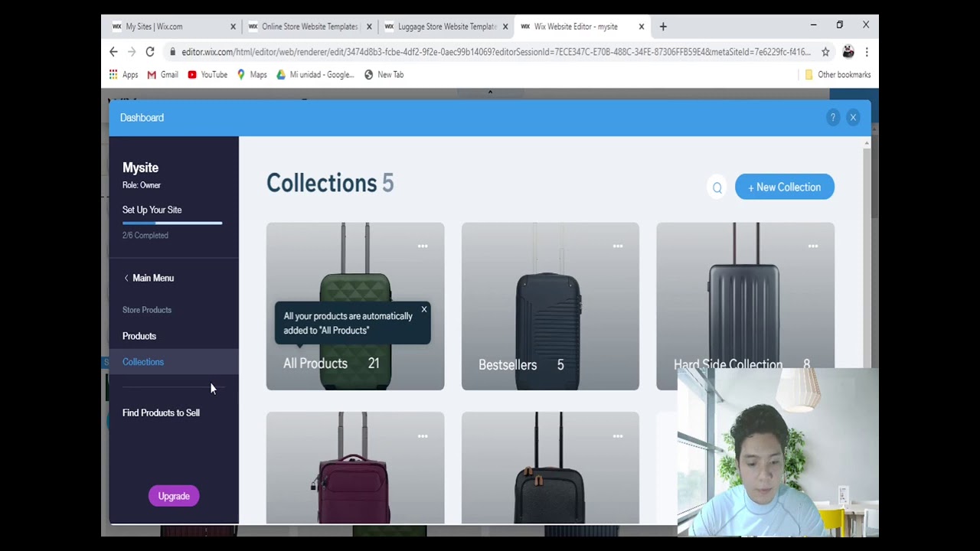This screenshot has height=551, width=980.
Task: Open the YouTube bookmark
Action: [x=207, y=74]
